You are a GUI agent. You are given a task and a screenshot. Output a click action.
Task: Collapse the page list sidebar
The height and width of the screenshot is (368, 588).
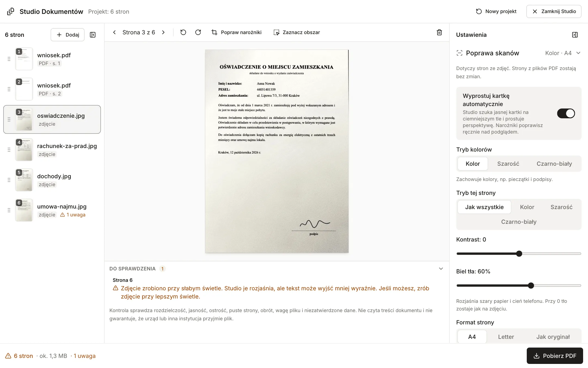93,35
